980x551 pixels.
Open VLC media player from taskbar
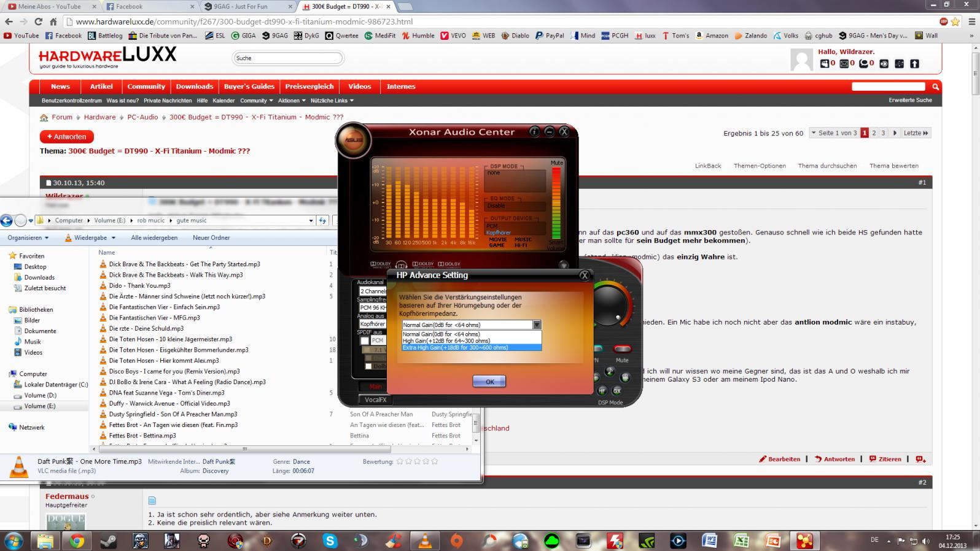[x=424, y=541]
